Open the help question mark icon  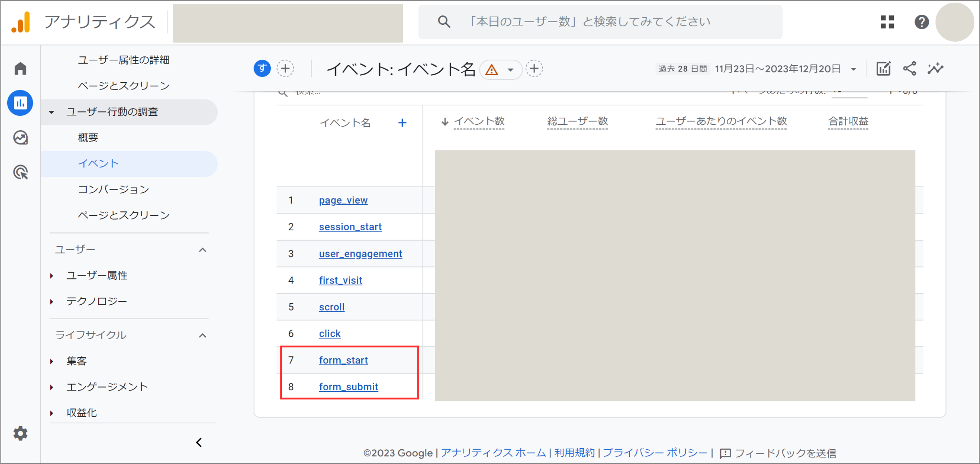coord(921,22)
